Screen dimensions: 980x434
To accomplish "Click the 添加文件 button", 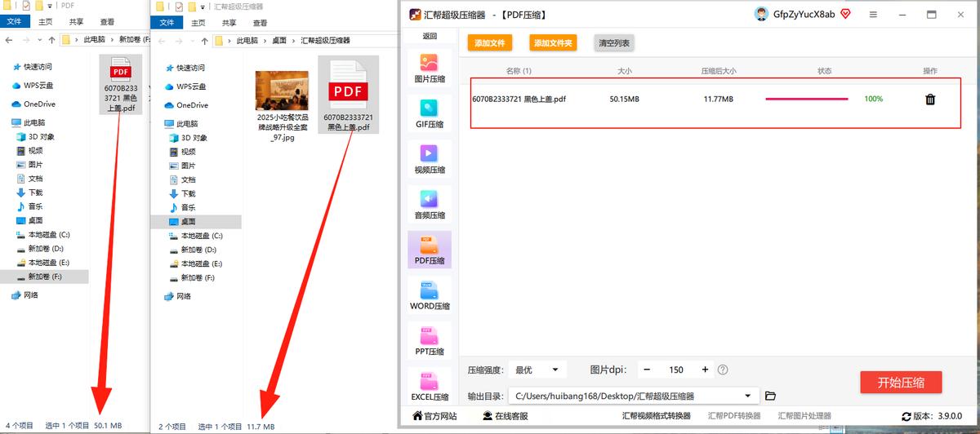I will click(490, 42).
